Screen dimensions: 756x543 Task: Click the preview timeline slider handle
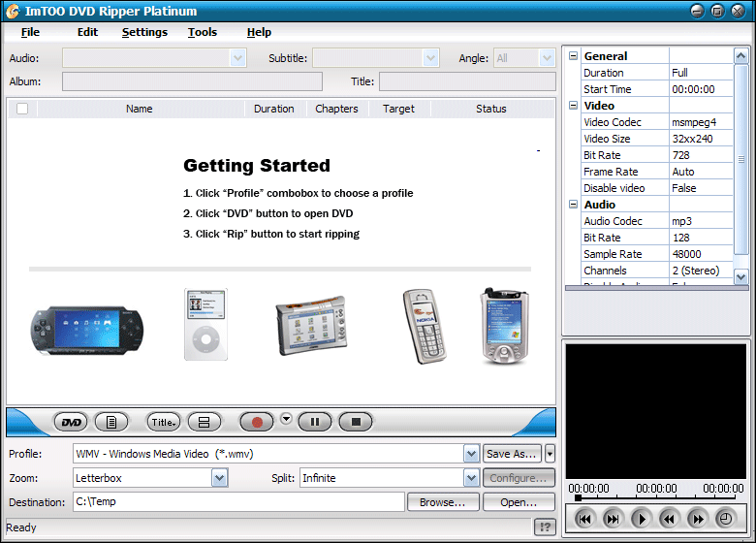coord(579,498)
